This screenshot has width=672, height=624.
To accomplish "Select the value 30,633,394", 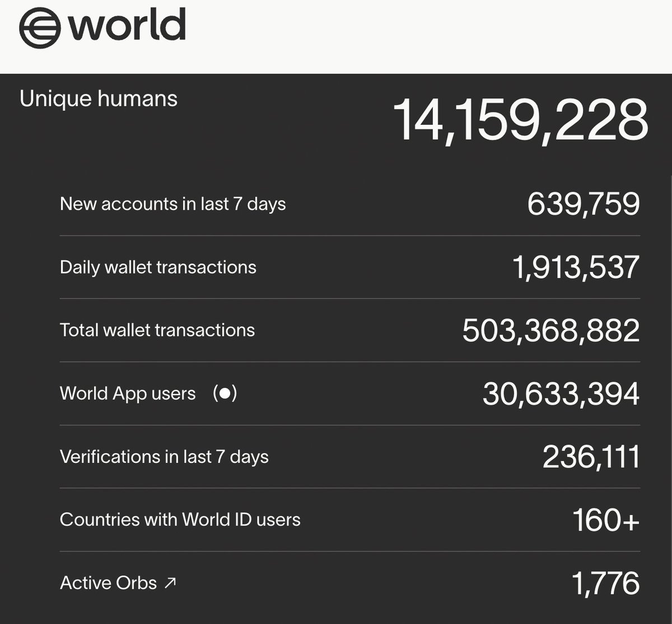I will tap(561, 393).
